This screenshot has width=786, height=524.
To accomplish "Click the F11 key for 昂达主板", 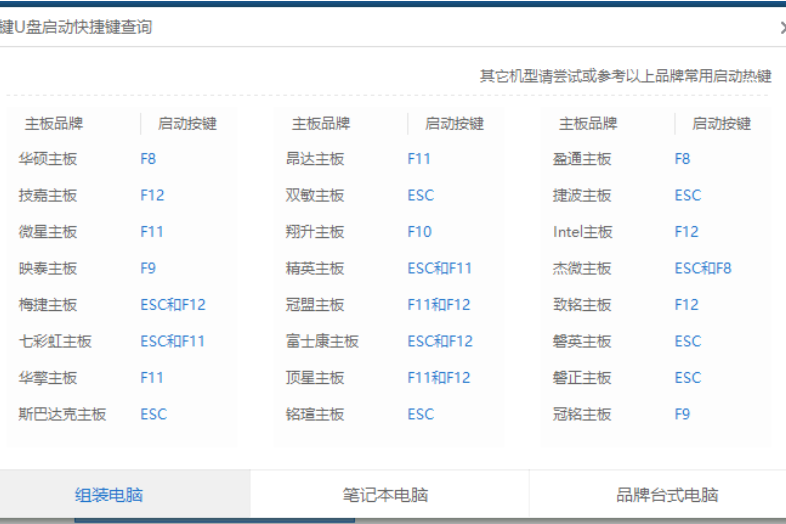I will [419, 159].
